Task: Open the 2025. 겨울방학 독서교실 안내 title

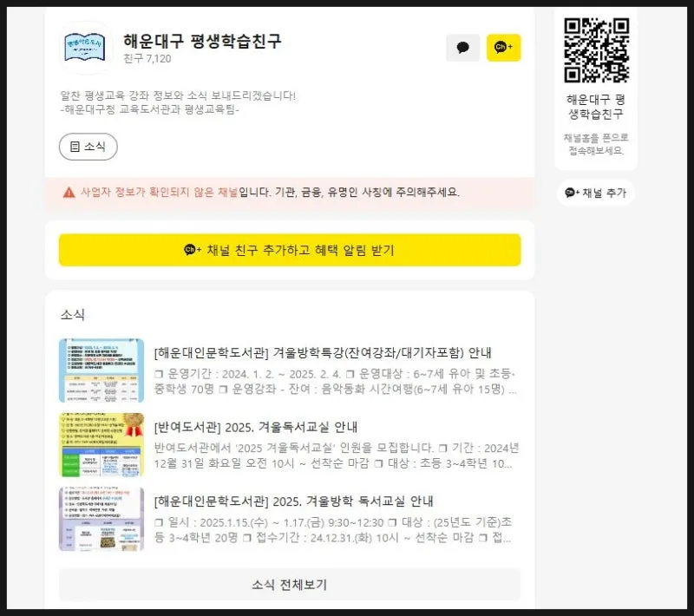Action: (292, 501)
